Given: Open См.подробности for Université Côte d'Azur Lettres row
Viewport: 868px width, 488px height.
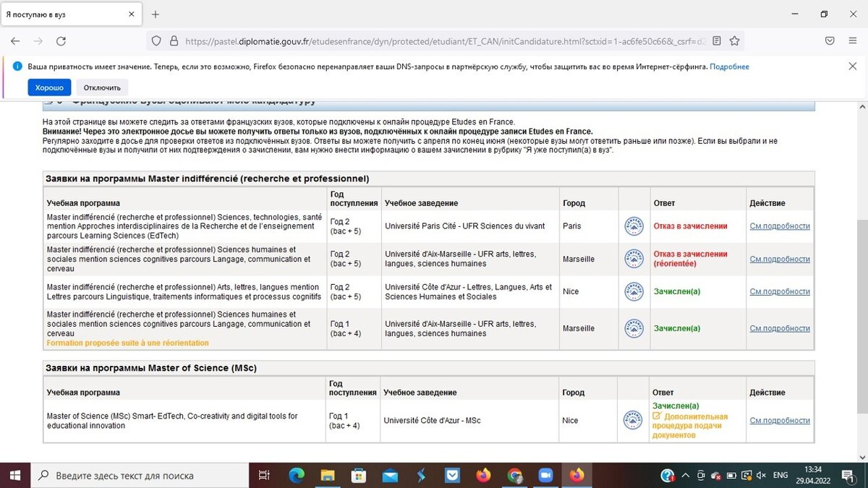Looking at the screenshot, I should point(780,291).
